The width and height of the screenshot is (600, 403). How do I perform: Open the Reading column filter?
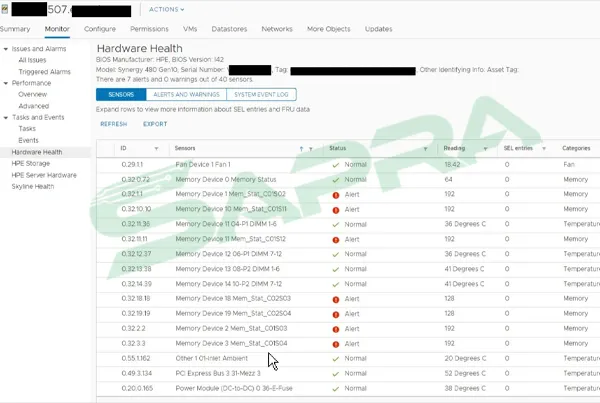(485, 148)
